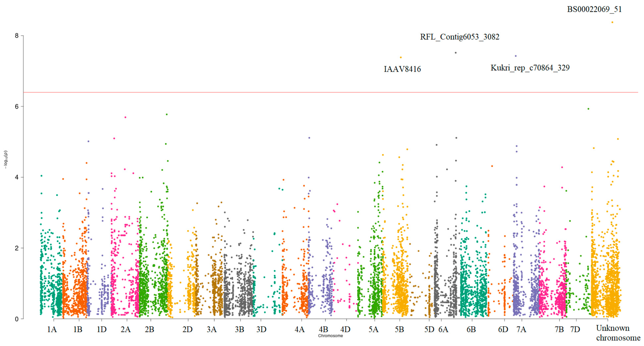Click the 7D chromosome axis label
The image size is (644, 346).
pos(575,329)
